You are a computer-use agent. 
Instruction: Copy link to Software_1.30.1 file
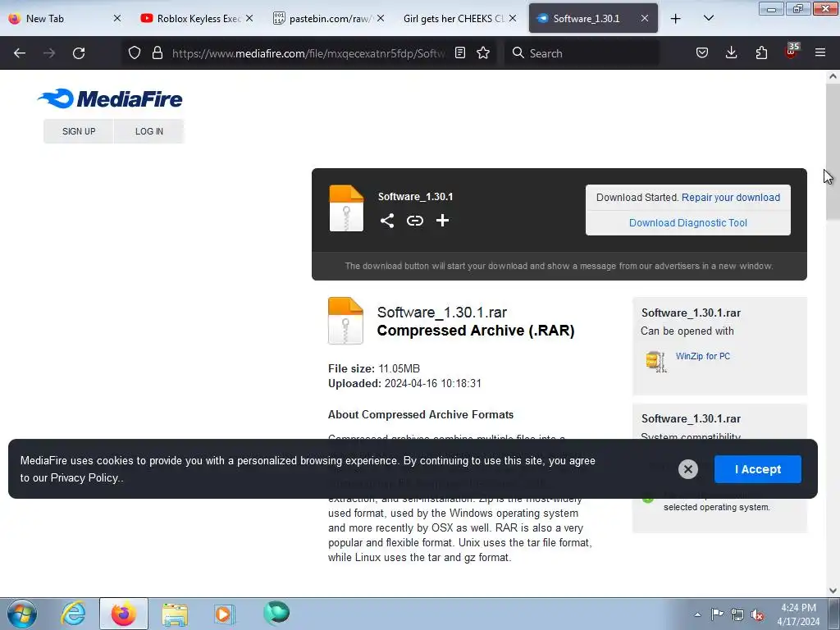tap(414, 221)
